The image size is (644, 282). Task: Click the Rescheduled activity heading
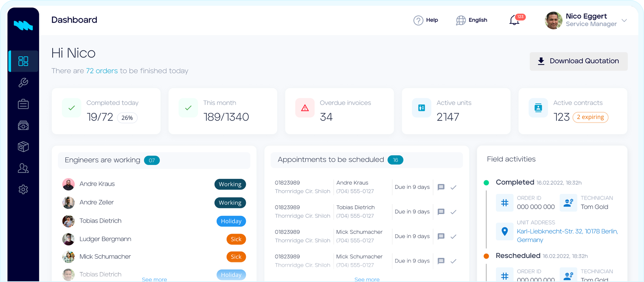pos(518,255)
